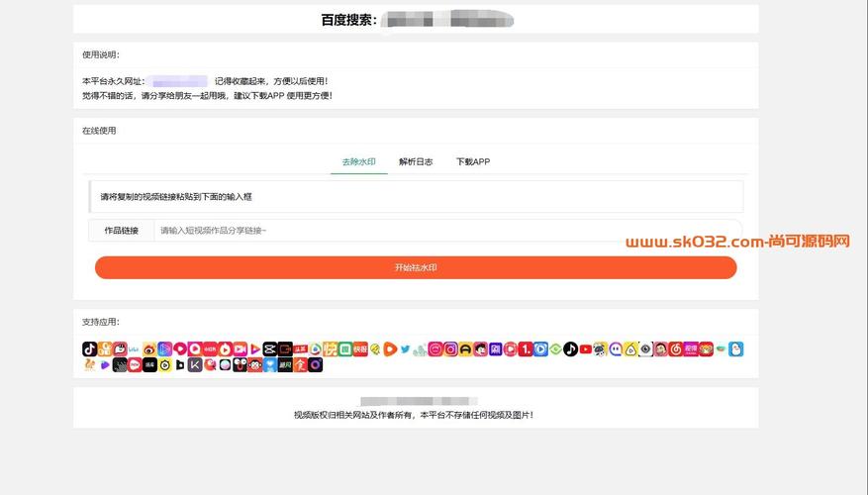Screen dimensions: 868x495
Task: Focus the 作品链接 input field
Action: (447, 231)
